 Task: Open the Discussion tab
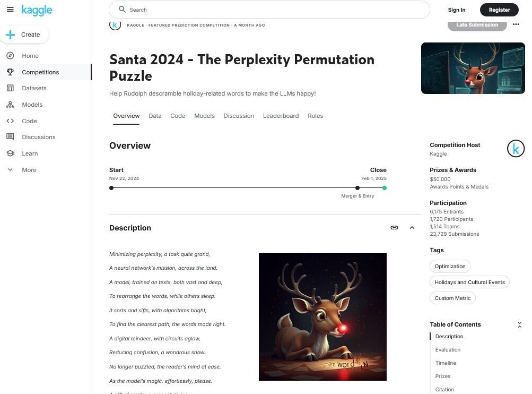point(239,116)
